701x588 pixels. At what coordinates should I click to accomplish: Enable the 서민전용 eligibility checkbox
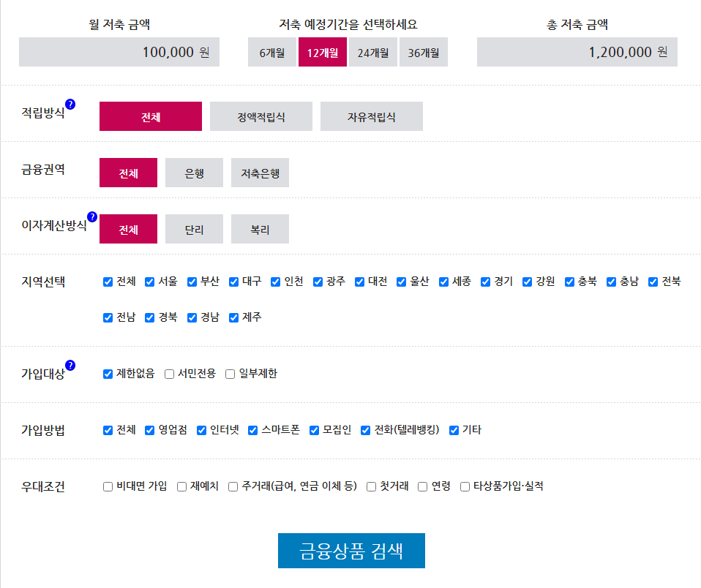[x=169, y=374]
